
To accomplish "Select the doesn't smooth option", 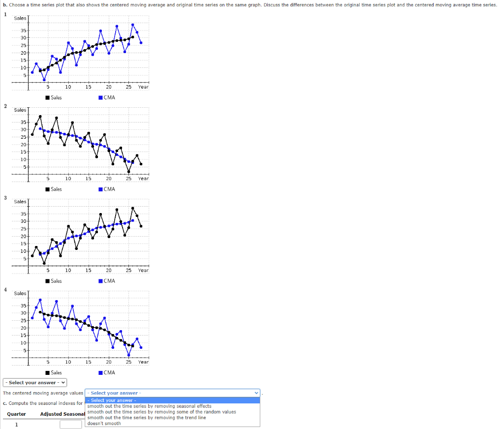I will pyautogui.click(x=148, y=423).
